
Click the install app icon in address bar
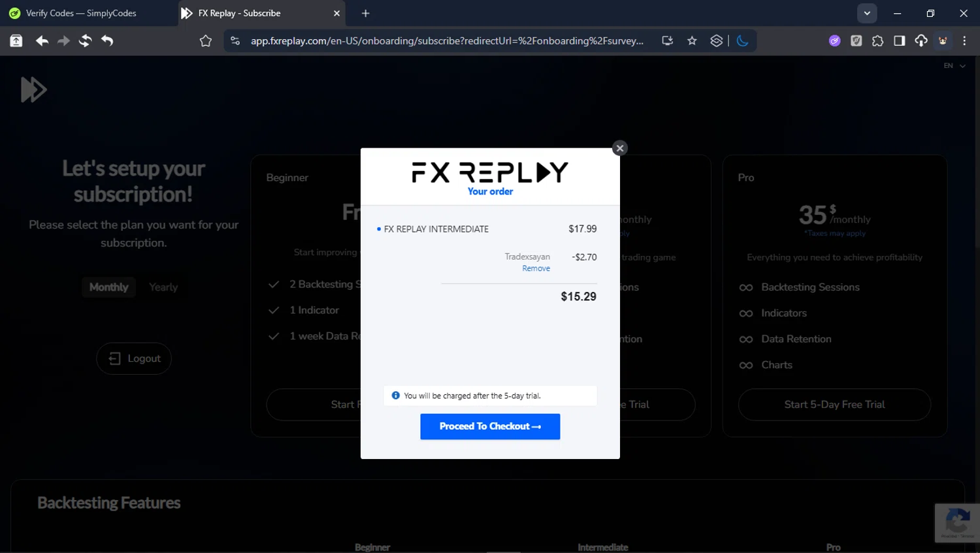[x=667, y=40]
